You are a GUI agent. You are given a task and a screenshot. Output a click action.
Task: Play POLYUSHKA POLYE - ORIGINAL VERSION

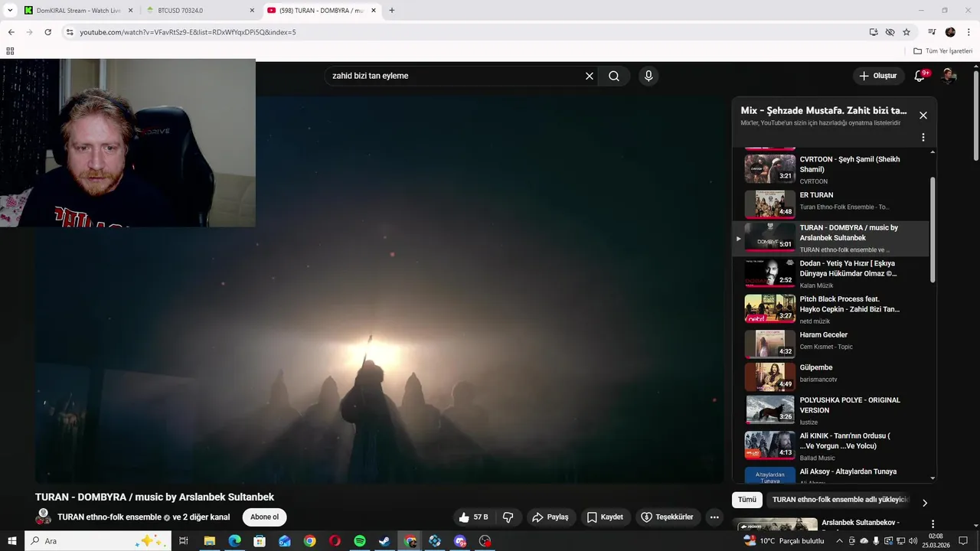831,410
